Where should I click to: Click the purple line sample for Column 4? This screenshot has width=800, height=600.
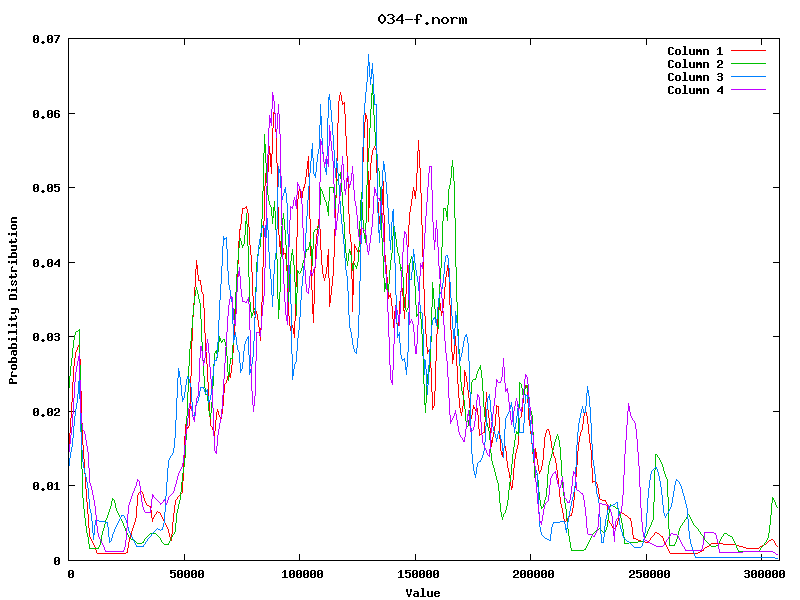tap(748, 90)
